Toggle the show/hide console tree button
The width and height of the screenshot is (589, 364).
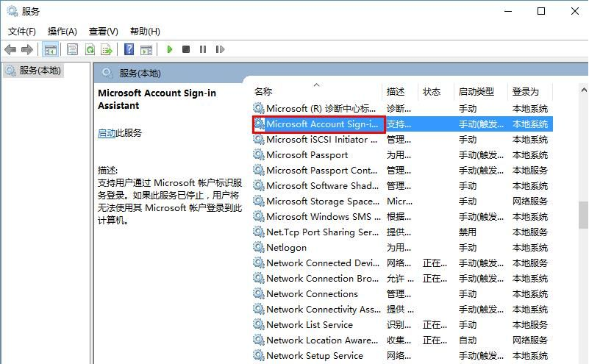[51, 49]
